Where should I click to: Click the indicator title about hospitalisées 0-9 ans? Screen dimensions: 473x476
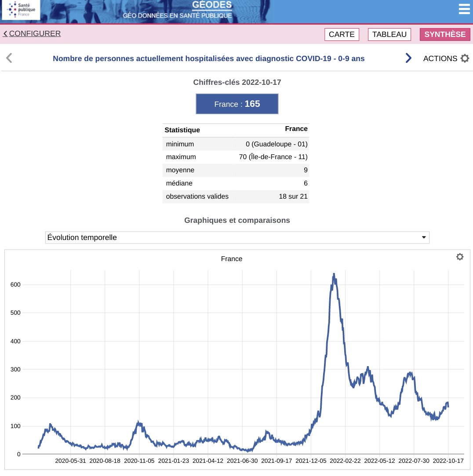click(208, 58)
